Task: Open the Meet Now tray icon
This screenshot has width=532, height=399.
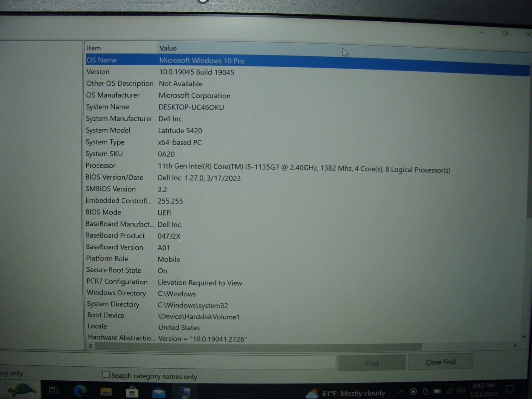Action: [425, 391]
